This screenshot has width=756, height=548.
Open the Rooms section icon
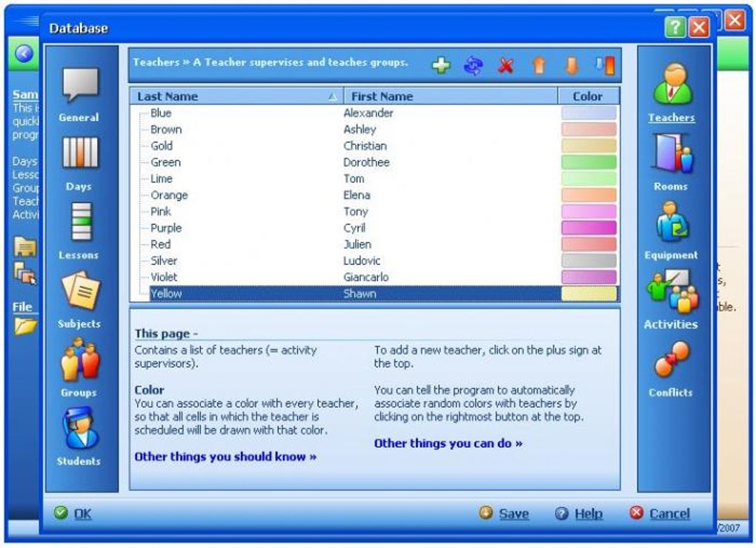pyautogui.click(x=672, y=153)
